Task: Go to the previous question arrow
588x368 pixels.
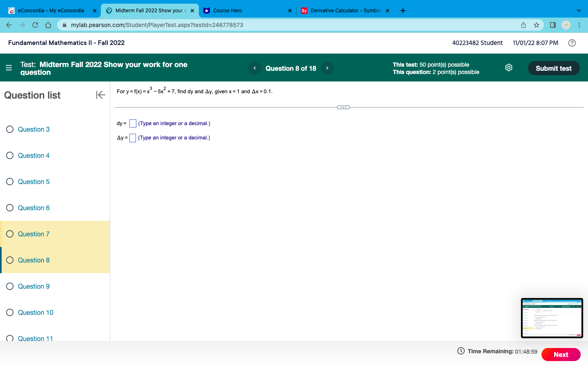Action: pyautogui.click(x=255, y=68)
